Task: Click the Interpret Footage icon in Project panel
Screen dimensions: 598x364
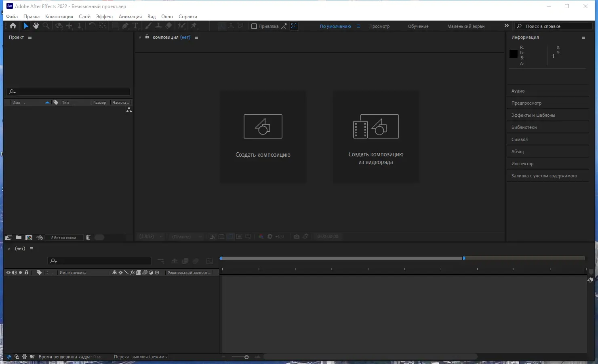Action: coord(8,238)
